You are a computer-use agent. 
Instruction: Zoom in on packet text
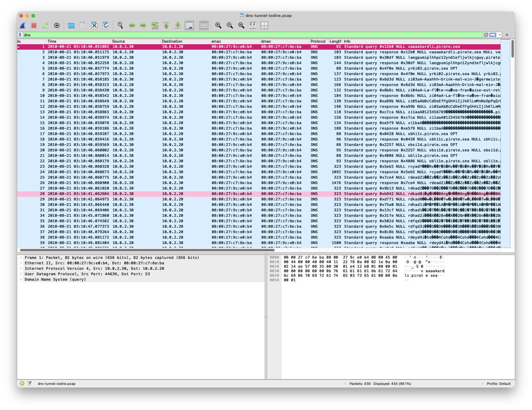[218, 25]
